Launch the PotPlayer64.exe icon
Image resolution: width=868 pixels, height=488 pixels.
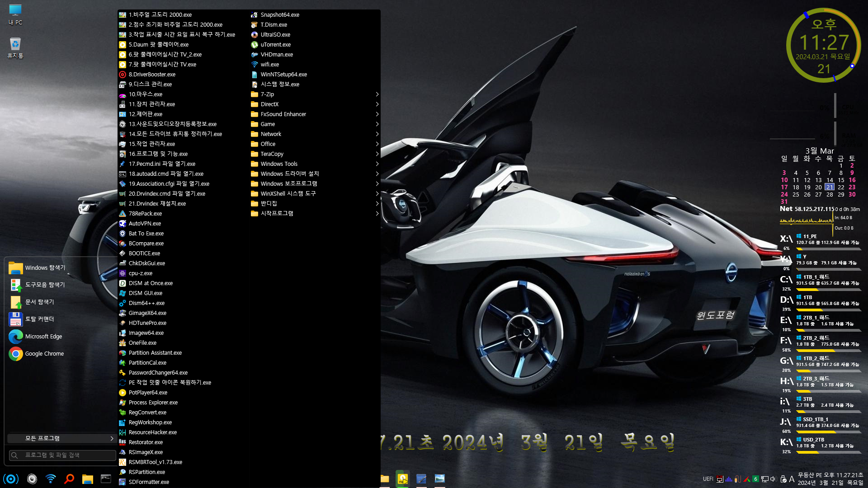click(123, 393)
